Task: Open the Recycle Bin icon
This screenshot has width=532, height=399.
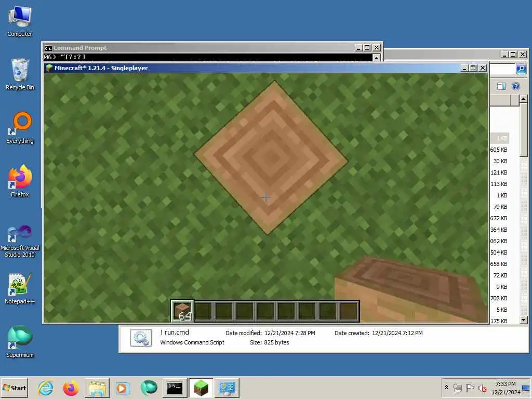Action: [x=20, y=74]
